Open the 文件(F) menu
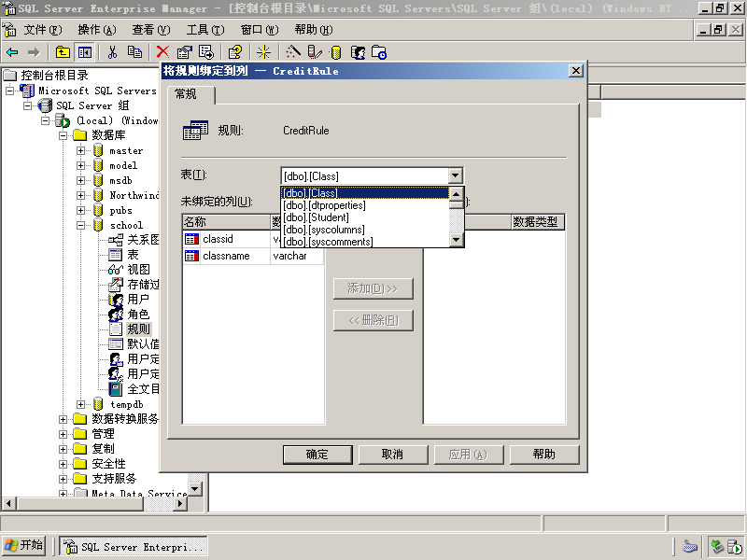 tap(42, 30)
